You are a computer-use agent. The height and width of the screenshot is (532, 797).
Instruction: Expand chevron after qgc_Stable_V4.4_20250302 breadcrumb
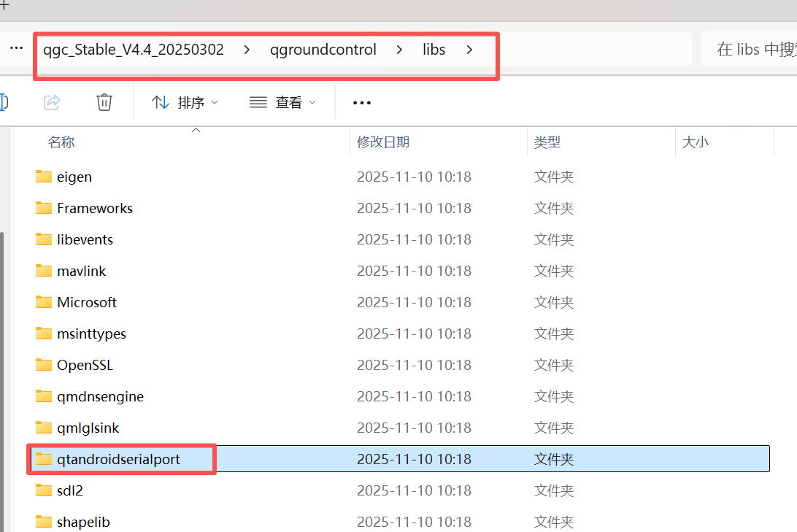(247, 50)
